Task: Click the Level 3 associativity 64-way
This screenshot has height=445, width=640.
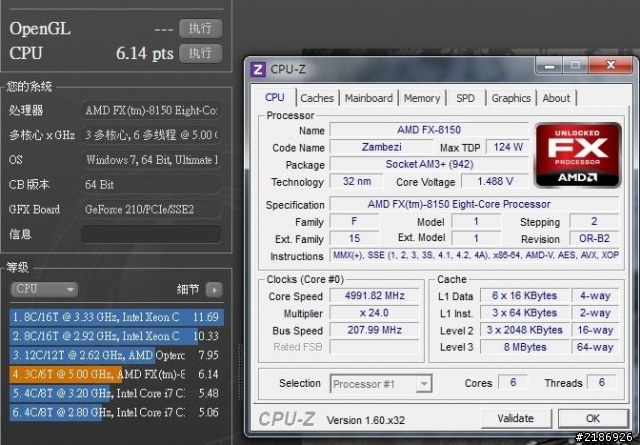Action: (x=595, y=347)
